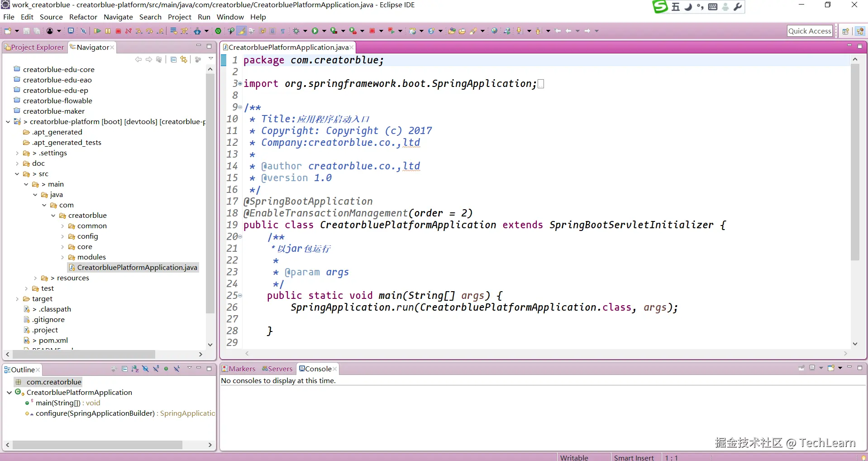Click the New file toolbar icon

8,31
